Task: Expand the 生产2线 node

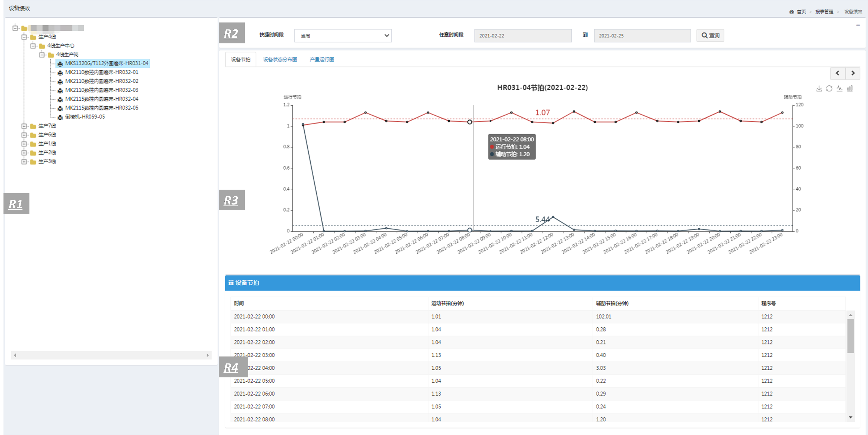Action: (24, 153)
